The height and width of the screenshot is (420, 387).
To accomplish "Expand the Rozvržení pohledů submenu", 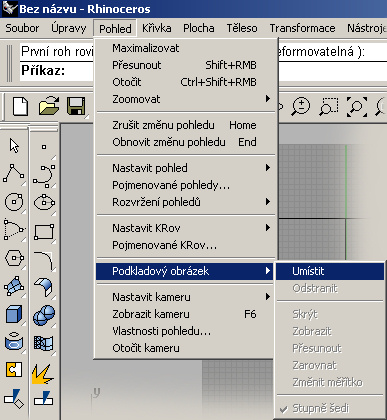I will pos(186,202).
